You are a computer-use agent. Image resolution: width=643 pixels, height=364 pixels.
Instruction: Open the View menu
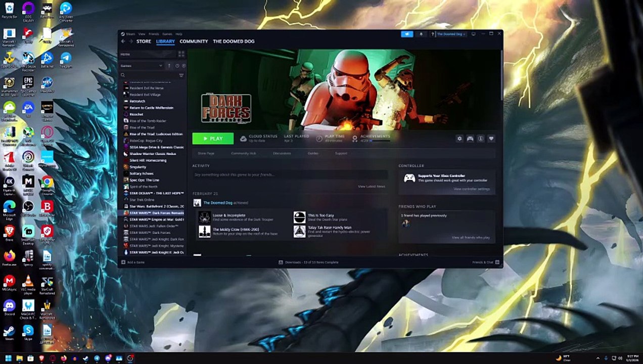tap(142, 34)
